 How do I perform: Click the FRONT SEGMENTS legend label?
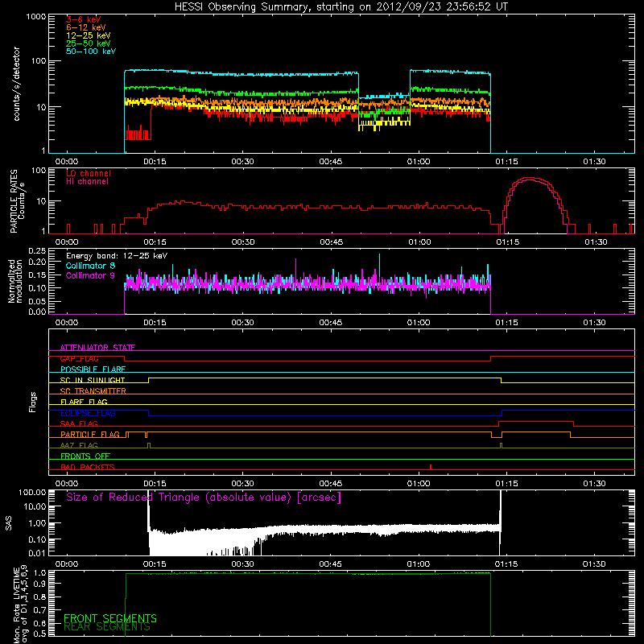pyautogui.click(x=110, y=618)
